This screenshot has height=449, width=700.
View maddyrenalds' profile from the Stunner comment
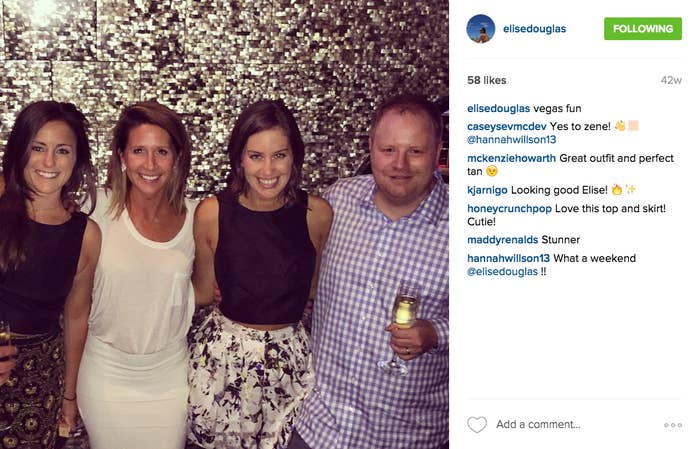pos(503,240)
